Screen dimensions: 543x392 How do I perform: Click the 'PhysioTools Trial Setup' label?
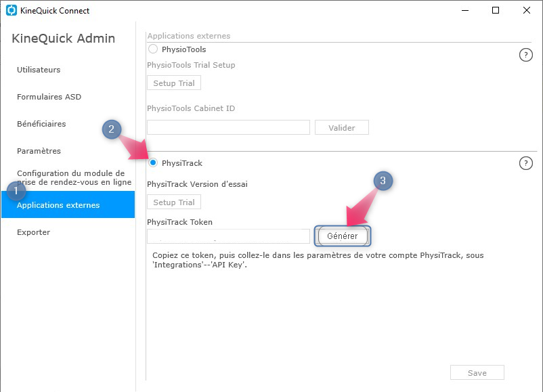click(191, 65)
